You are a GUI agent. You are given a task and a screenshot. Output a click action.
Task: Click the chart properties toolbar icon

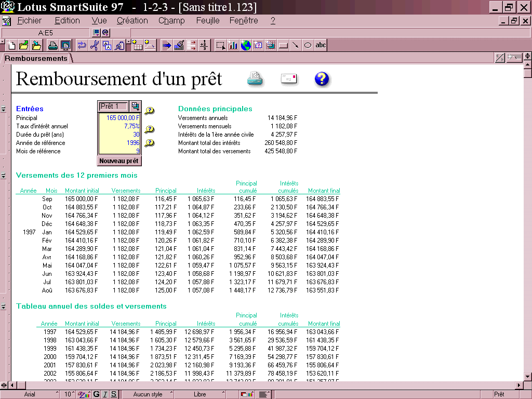150,45
